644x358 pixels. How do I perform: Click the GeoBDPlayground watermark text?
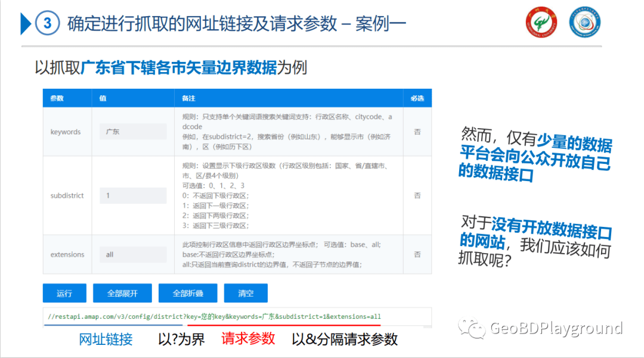556,328
